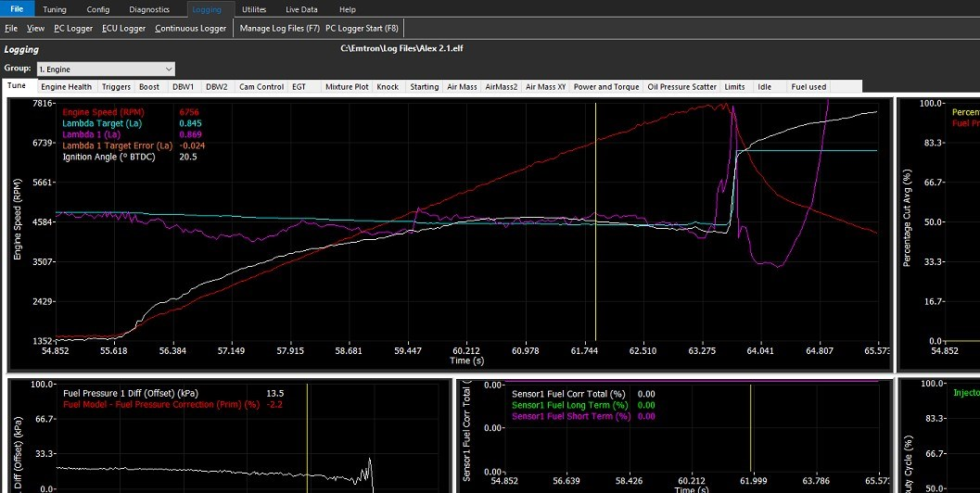Switch to the Tuning ribbon tab

[55, 9]
